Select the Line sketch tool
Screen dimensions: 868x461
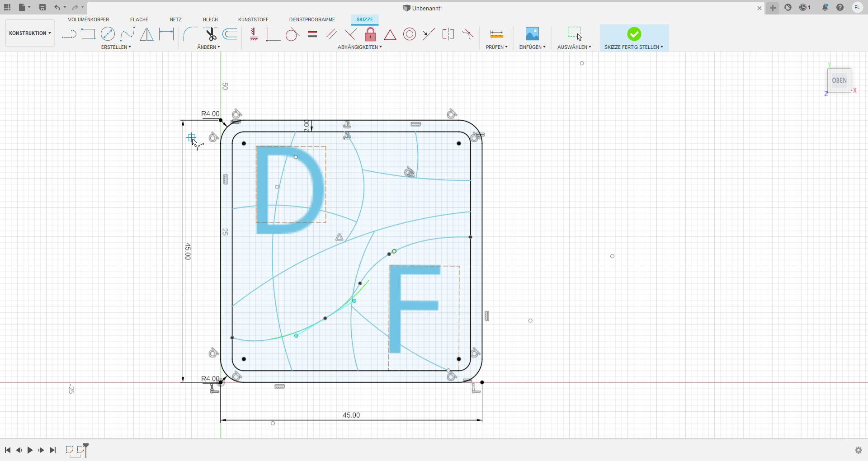69,34
